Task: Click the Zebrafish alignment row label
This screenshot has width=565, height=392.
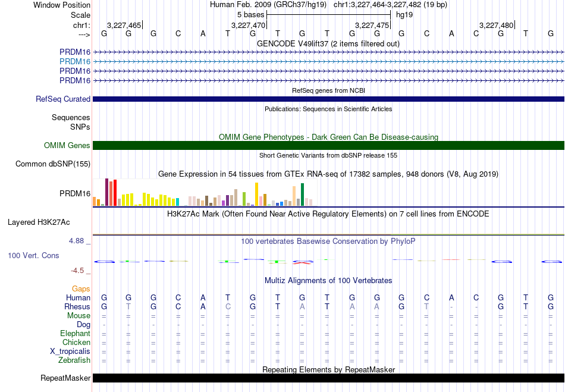Action: click(74, 360)
